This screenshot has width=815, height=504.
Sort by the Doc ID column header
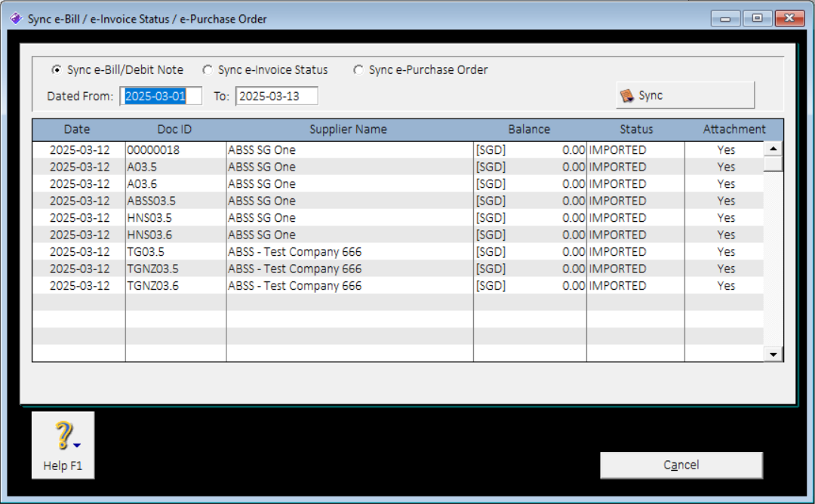pyautogui.click(x=174, y=129)
